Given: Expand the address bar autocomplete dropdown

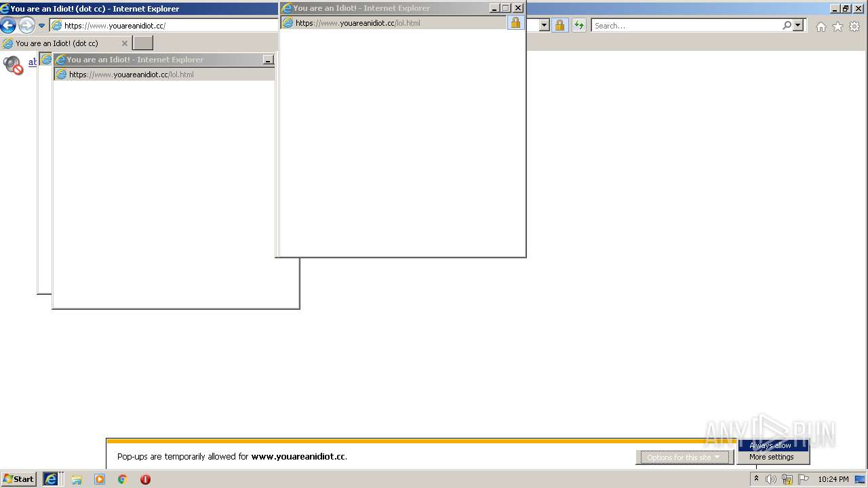Looking at the screenshot, I should click(x=544, y=26).
